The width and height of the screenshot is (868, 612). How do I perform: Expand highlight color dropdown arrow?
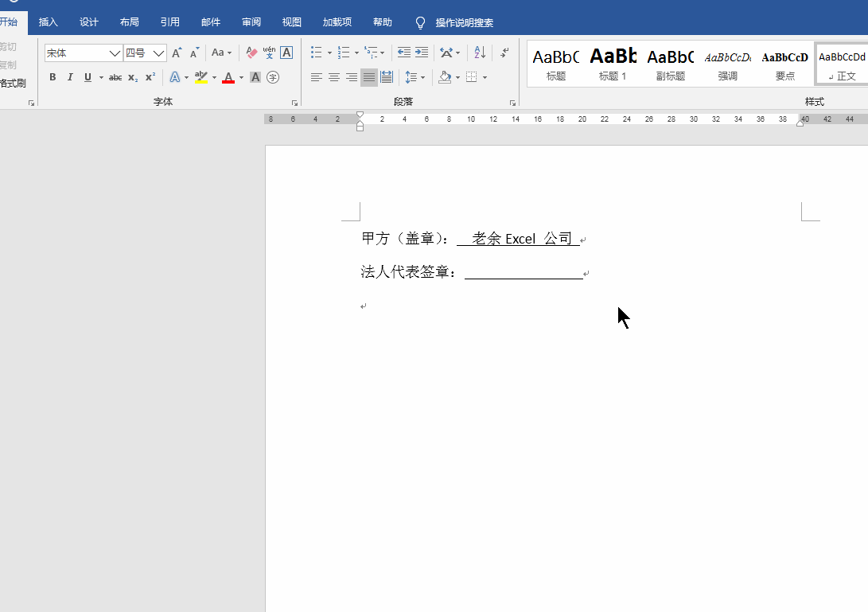point(214,77)
